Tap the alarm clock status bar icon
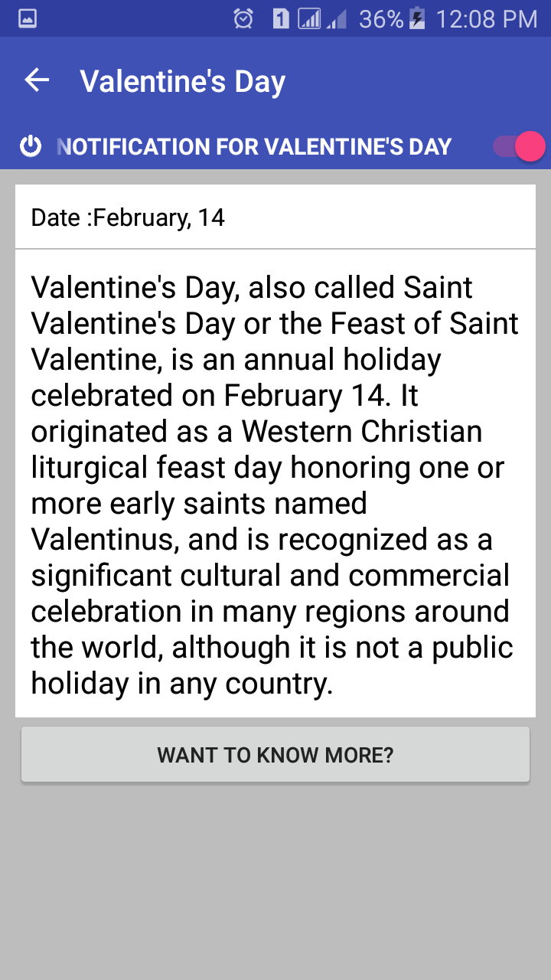 (243, 18)
